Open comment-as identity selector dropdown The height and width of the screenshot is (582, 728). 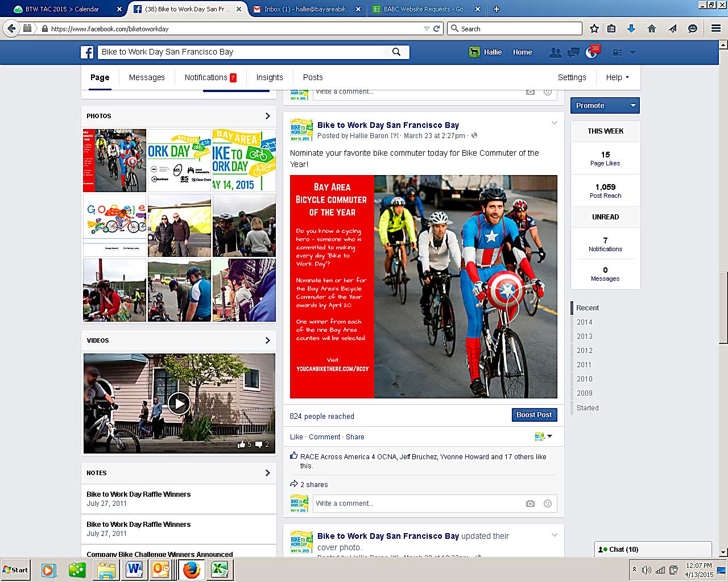[x=544, y=436]
